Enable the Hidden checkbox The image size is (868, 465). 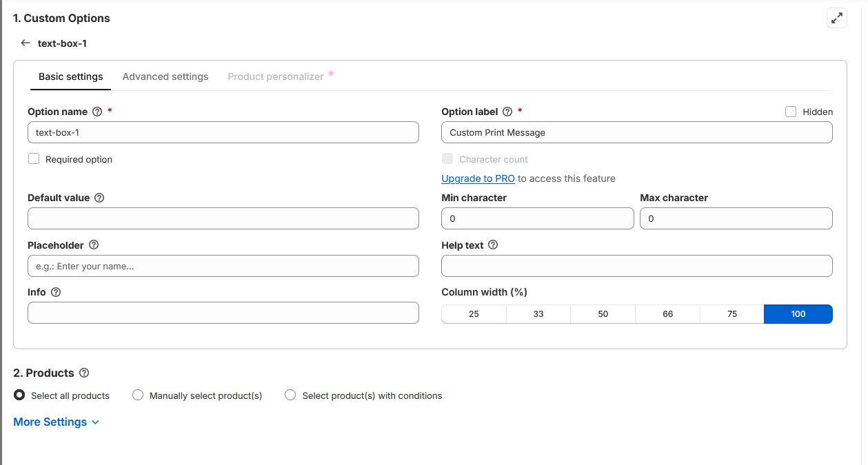click(x=790, y=111)
